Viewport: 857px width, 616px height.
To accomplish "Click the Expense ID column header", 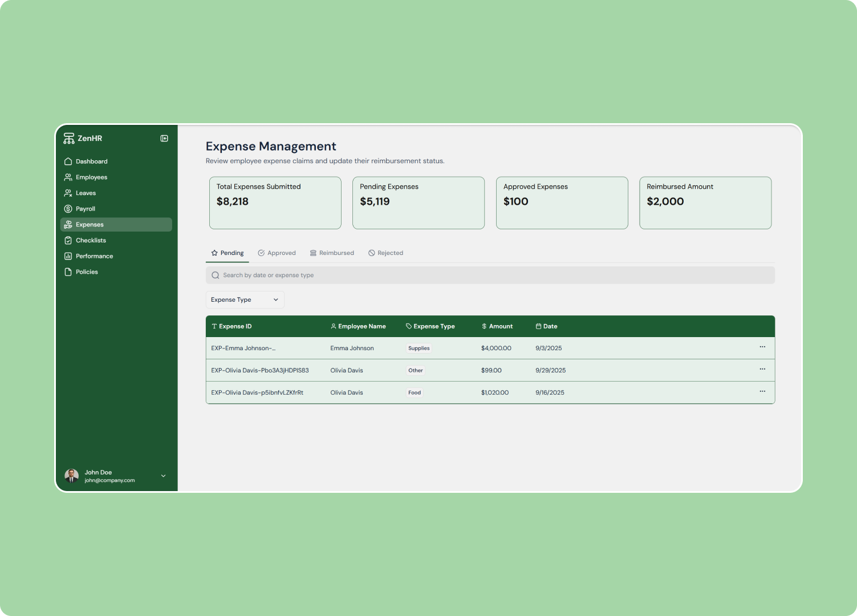I will (231, 327).
